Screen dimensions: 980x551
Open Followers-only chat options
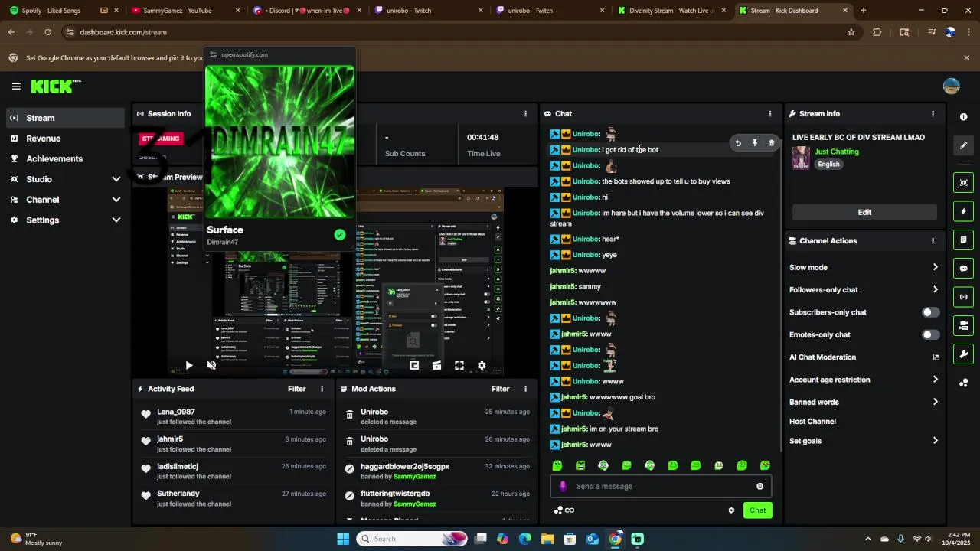tap(864, 290)
